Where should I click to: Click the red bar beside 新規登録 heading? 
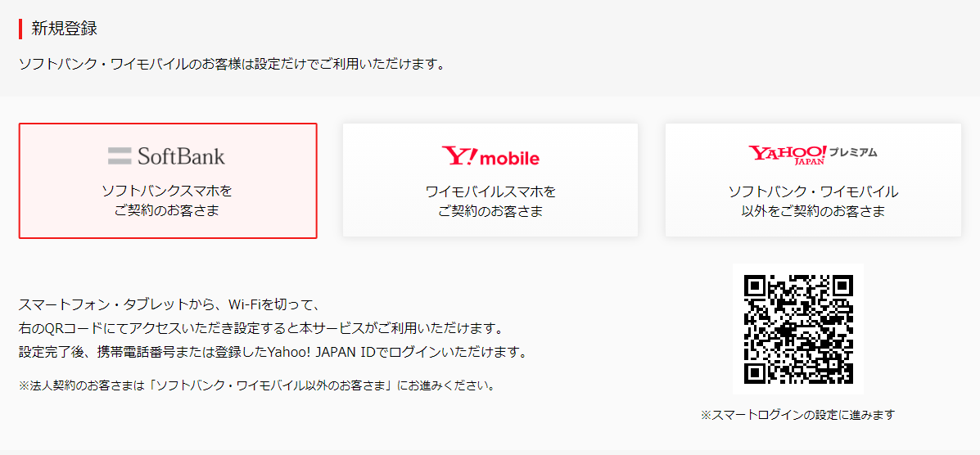point(20,29)
